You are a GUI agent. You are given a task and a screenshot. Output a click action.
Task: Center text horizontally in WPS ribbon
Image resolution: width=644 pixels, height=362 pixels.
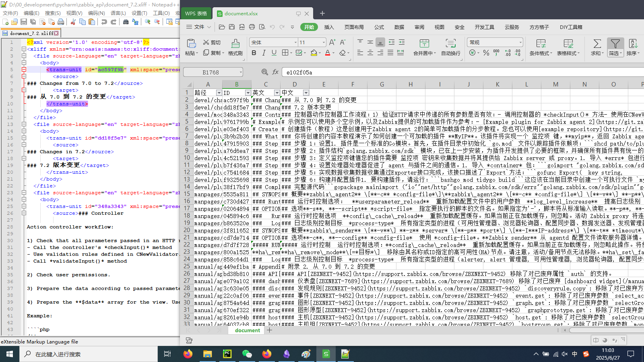pos(370,53)
